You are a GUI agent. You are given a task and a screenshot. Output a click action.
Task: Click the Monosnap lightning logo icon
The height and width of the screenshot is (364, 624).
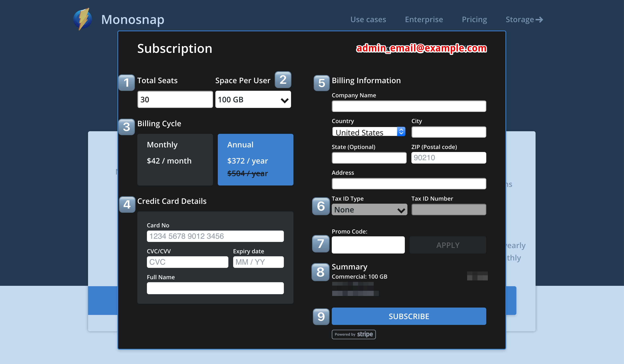pos(83,19)
